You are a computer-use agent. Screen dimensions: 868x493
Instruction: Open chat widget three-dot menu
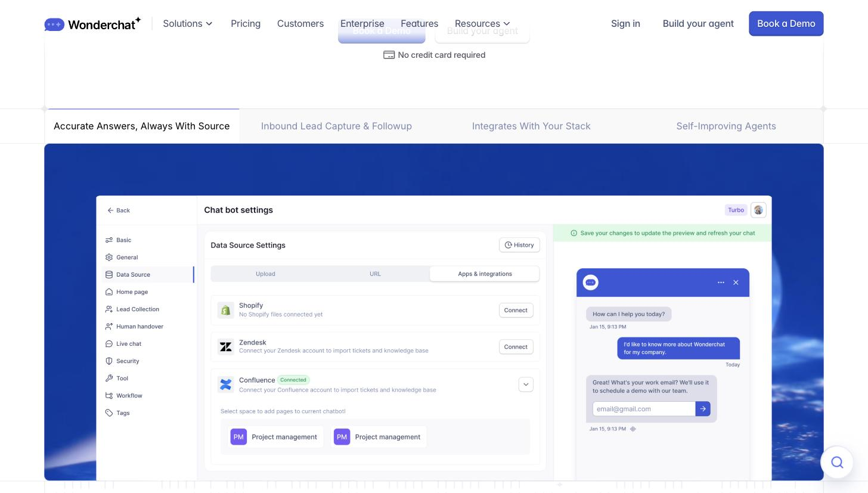(x=721, y=283)
